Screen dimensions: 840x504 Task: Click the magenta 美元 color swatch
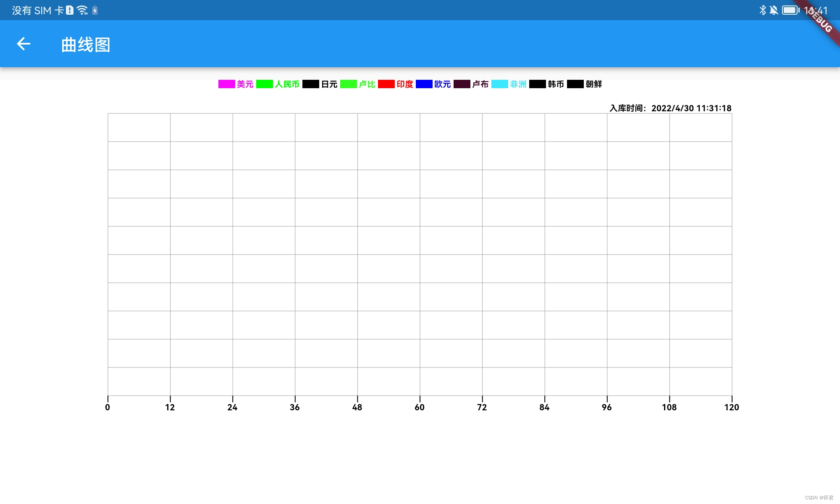(x=226, y=84)
